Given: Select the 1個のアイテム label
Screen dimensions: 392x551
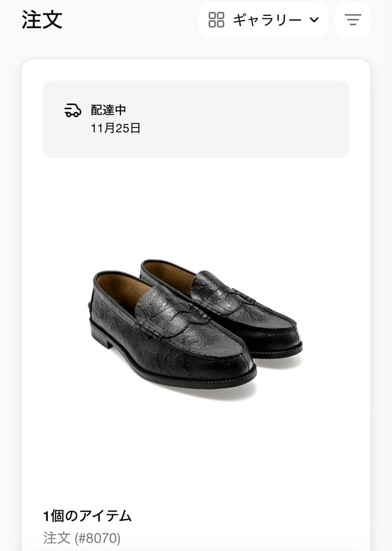Looking at the screenshot, I should (87, 516).
